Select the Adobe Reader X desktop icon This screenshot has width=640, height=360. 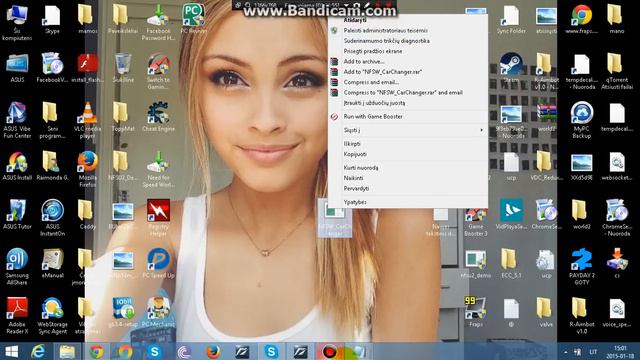click(17, 316)
